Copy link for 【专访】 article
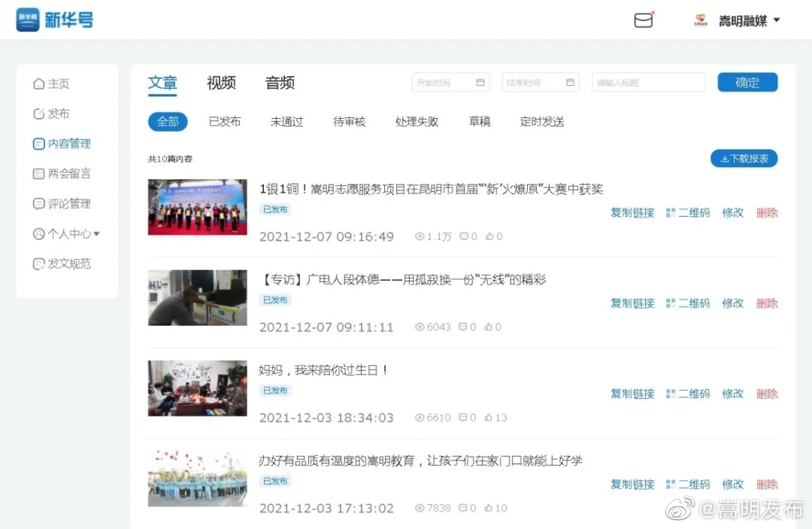The image size is (812, 529). pos(632,303)
